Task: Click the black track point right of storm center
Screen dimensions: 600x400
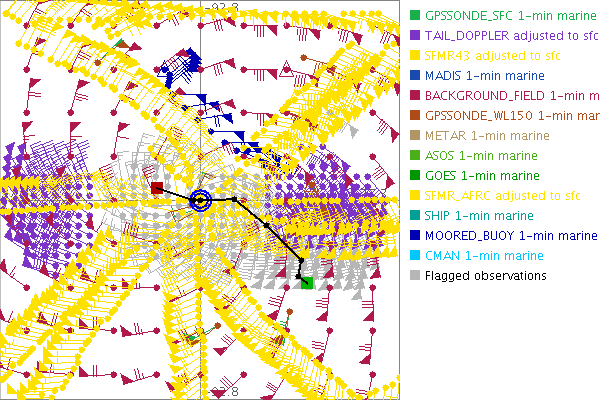Action: (x=234, y=200)
